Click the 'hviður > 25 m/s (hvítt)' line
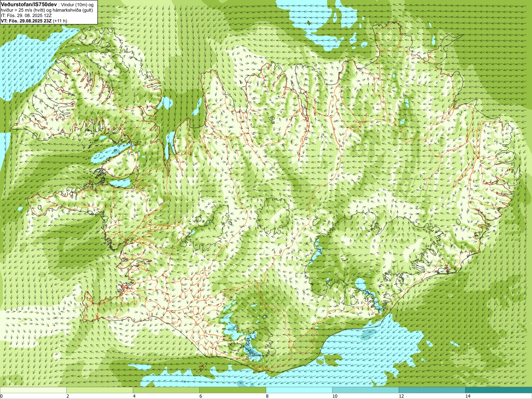 click(24, 10)
